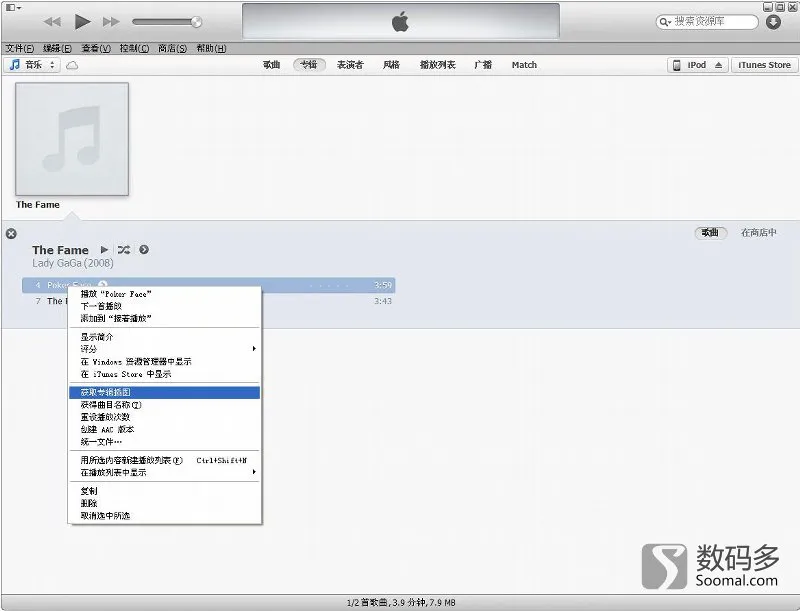Expand the 评分 rating submenu

tap(164, 349)
